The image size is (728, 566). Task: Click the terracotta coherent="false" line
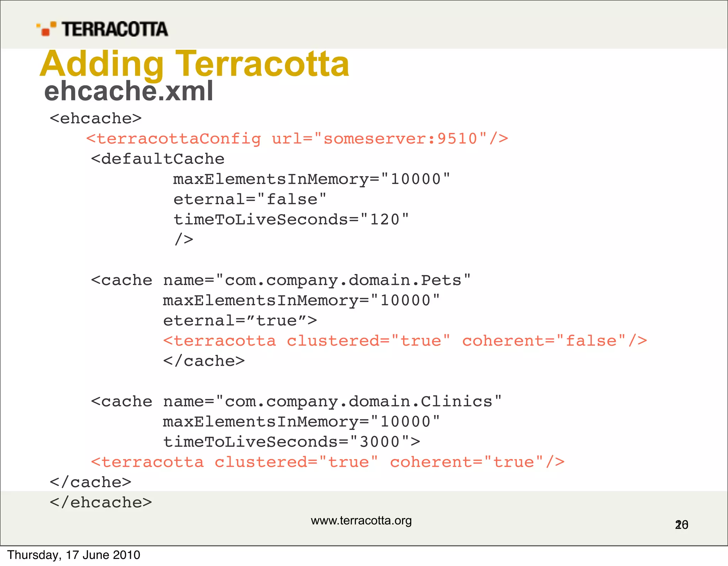[x=405, y=341]
